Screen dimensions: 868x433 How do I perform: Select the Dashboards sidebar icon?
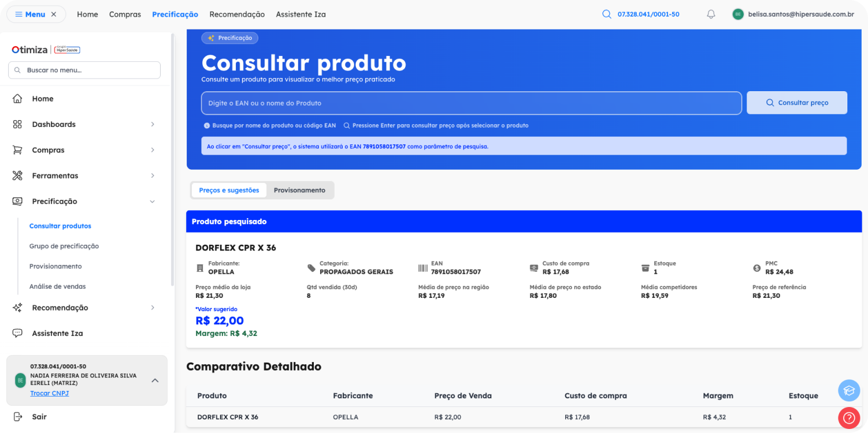click(16, 124)
